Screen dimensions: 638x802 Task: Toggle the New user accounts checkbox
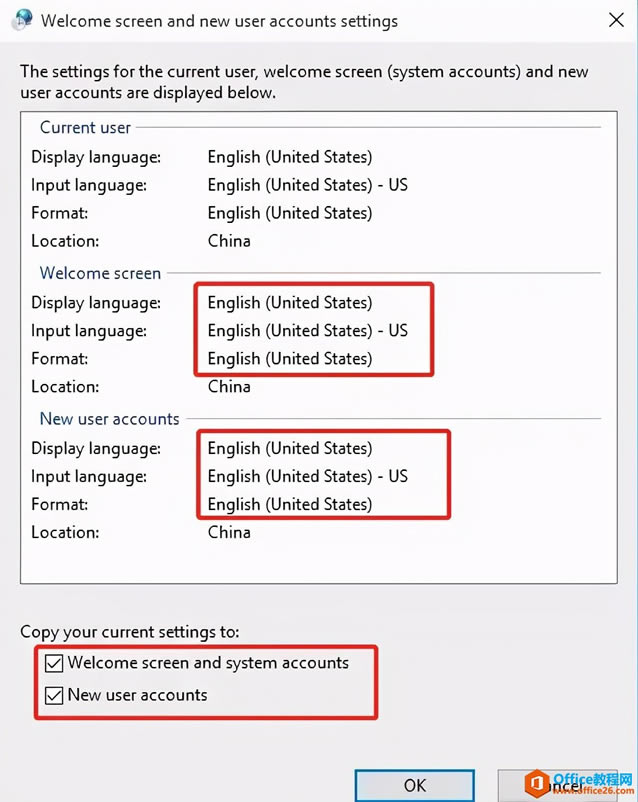54,696
